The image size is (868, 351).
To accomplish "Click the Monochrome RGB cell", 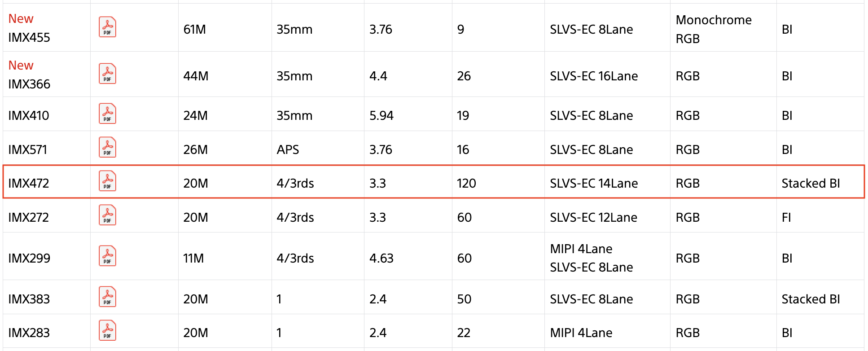I will pyautogui.click(x=713, y=29).
